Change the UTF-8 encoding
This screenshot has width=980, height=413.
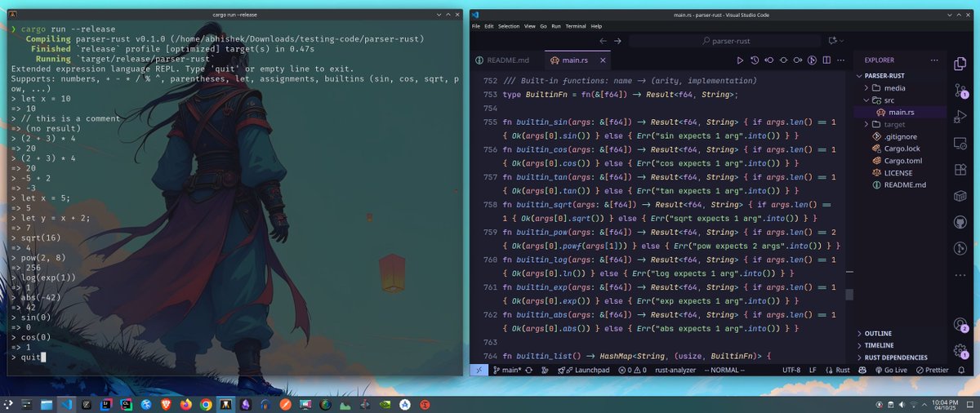pos(791,370)
